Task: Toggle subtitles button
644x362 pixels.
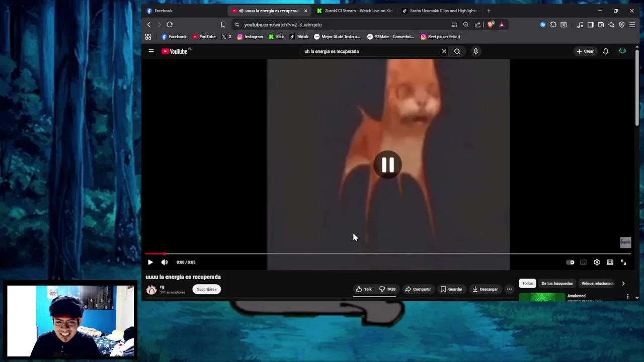Action: click(584, 262)
